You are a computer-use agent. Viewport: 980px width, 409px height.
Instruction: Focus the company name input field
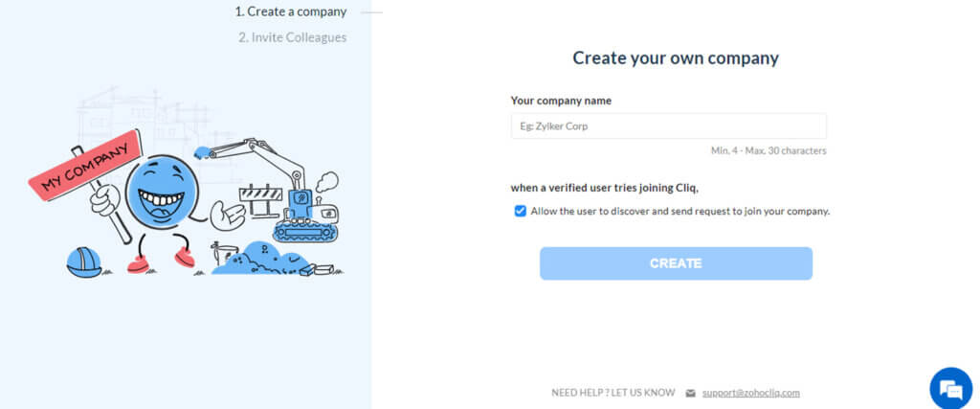point(668,125)
